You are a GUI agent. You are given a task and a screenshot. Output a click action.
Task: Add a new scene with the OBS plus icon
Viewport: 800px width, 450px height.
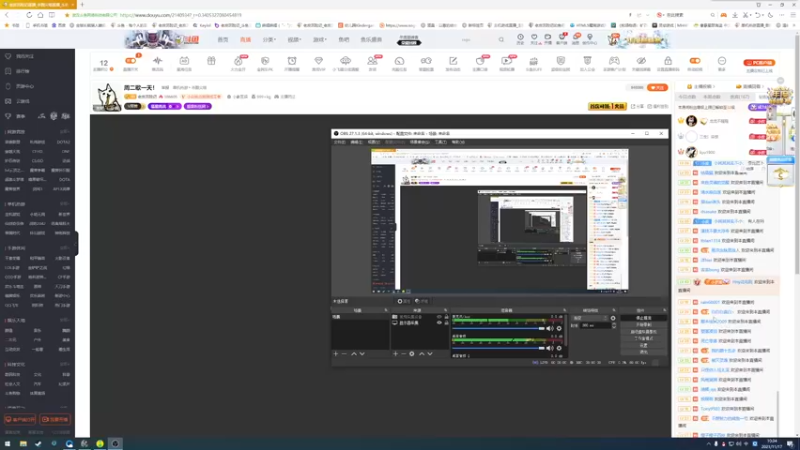pyautogui.click(x=335, y=354)
